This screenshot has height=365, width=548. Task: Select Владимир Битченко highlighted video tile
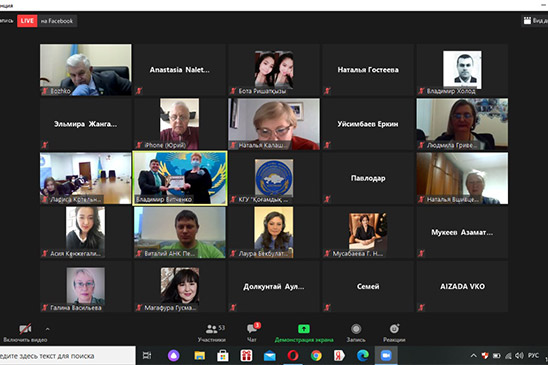tap(180, 178)
